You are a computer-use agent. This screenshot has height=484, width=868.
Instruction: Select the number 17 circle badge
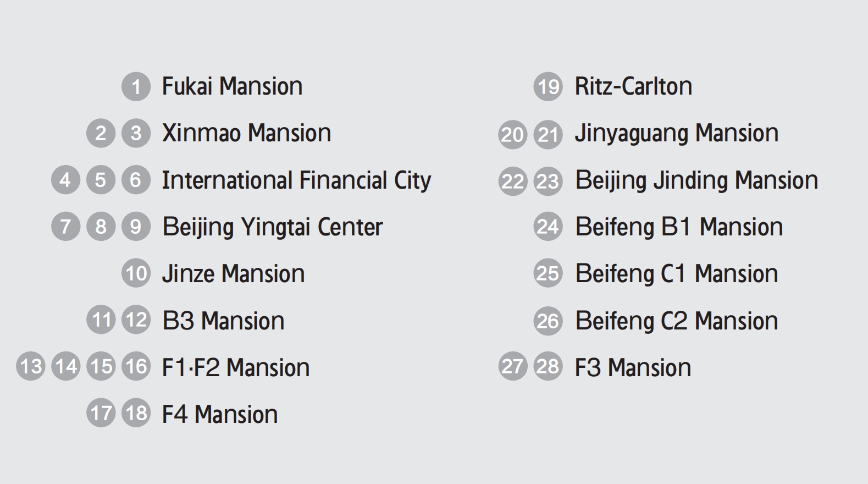(x=101, y=413)
